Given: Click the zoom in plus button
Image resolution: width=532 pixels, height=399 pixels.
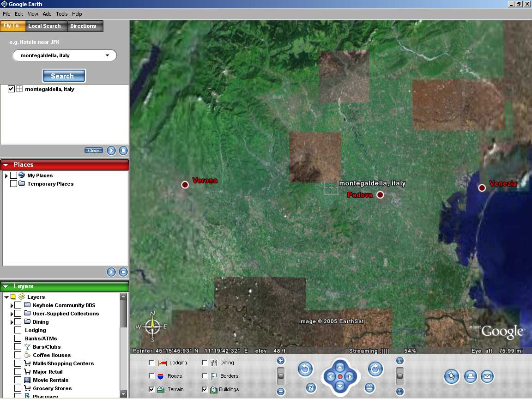Looking at the screenshot, I should tap(281, 361).
